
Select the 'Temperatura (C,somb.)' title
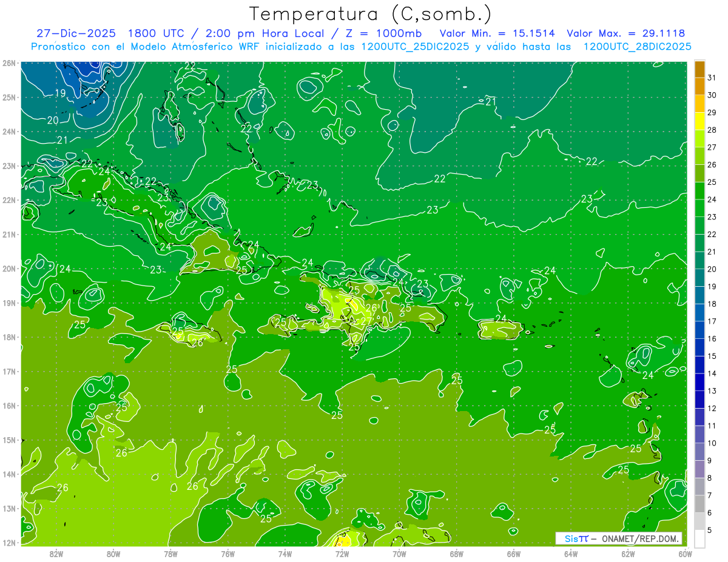pos(371,14)
